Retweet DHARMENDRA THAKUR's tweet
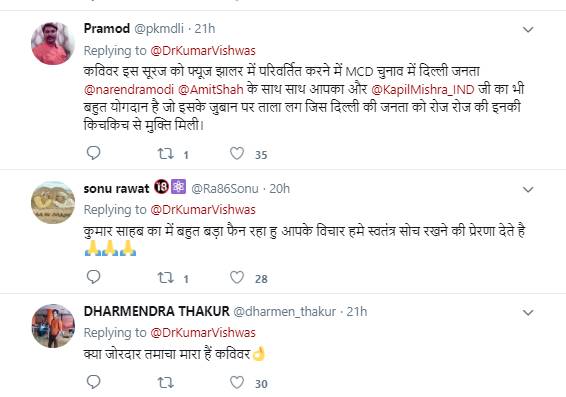566x397 pixels. pos(166,383)
